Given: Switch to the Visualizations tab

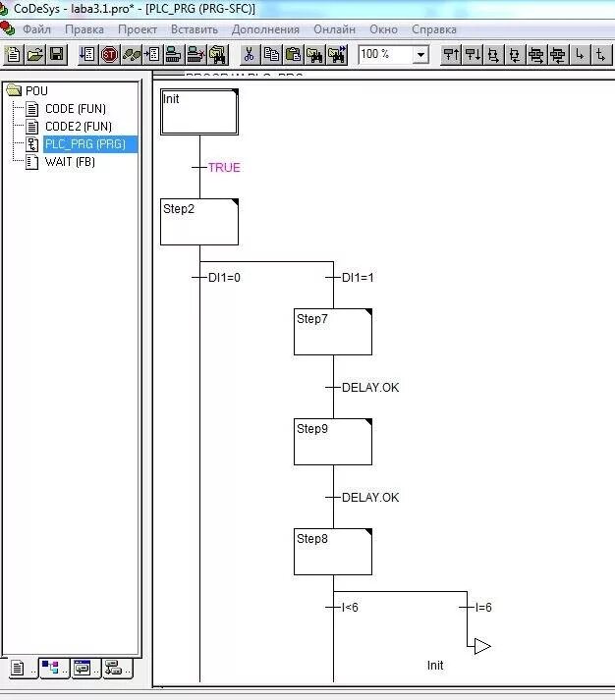Looking at the screenshot, I should tap(86, 669).
